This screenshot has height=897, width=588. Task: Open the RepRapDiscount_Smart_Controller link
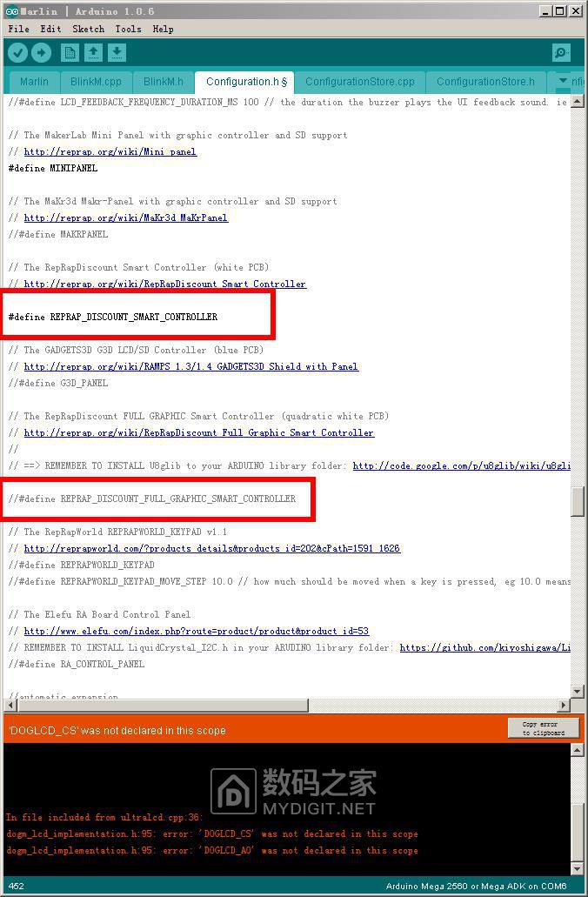tap(164, 284)
